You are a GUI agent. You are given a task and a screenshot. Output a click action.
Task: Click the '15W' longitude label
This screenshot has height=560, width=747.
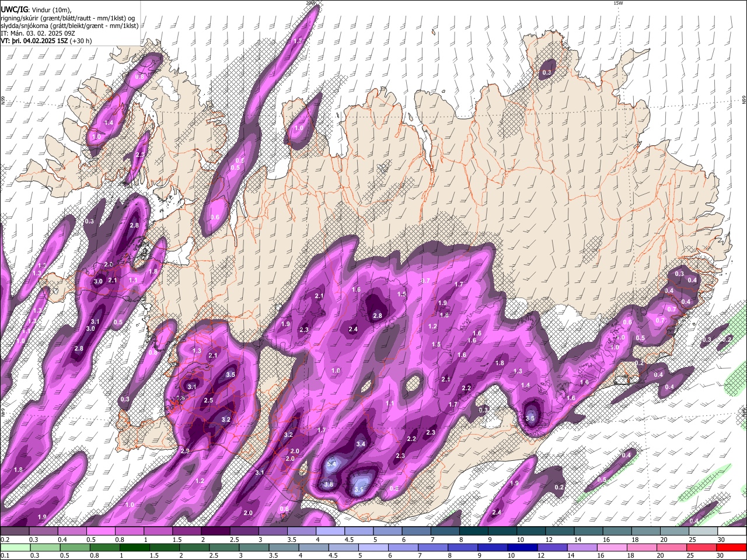pyautogui.click(x=618, y=3)
